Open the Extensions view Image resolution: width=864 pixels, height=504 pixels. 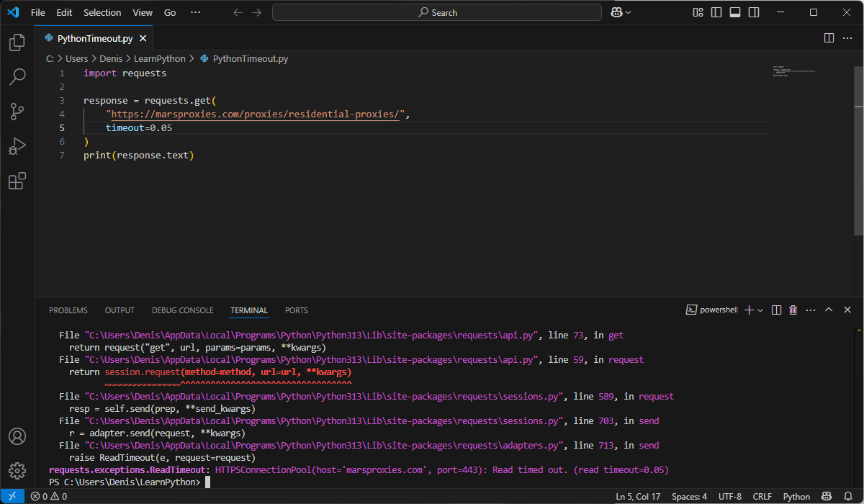click(x=17, y=180)
